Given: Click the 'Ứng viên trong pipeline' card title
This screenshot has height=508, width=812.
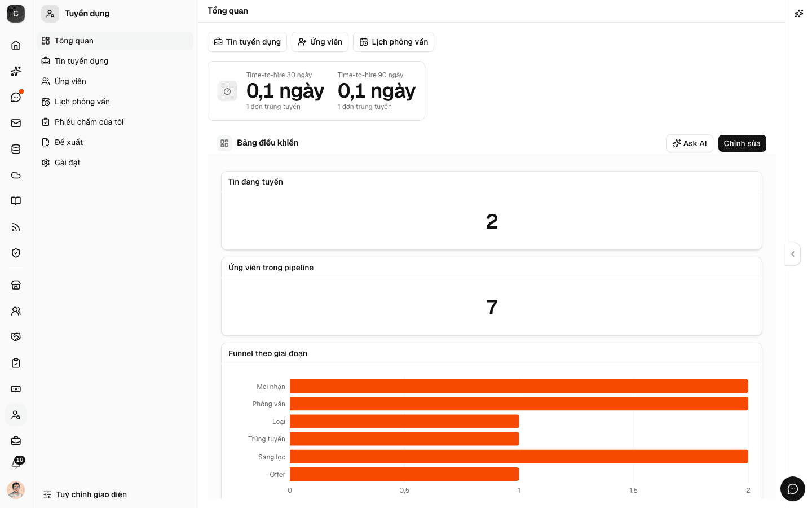Looking at the screenshot, I should pyautogui.click(x=271, y=268).
